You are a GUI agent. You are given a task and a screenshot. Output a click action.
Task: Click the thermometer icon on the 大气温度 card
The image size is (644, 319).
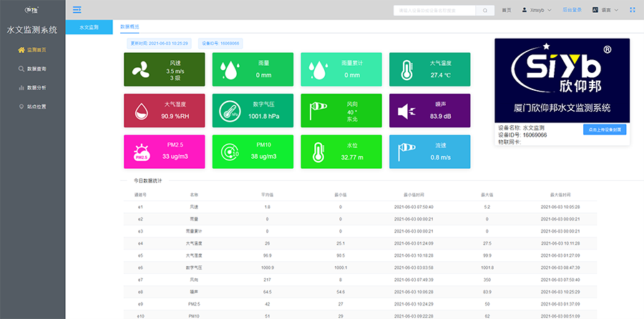(x=406, y=70)
